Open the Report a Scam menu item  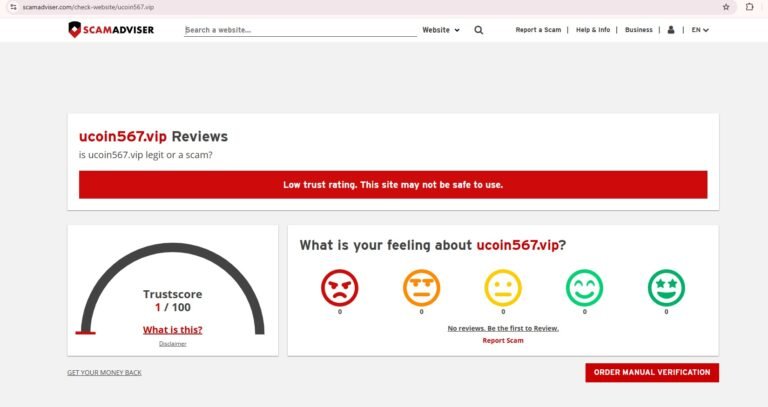[x=538, y=30]
